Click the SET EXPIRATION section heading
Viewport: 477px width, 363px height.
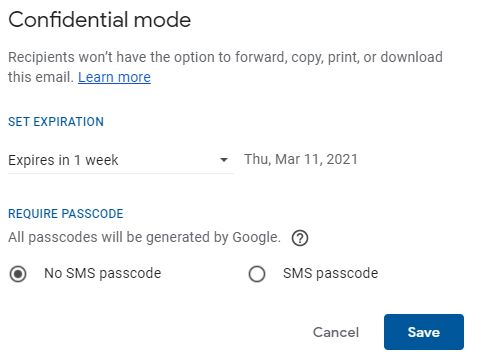56,122
